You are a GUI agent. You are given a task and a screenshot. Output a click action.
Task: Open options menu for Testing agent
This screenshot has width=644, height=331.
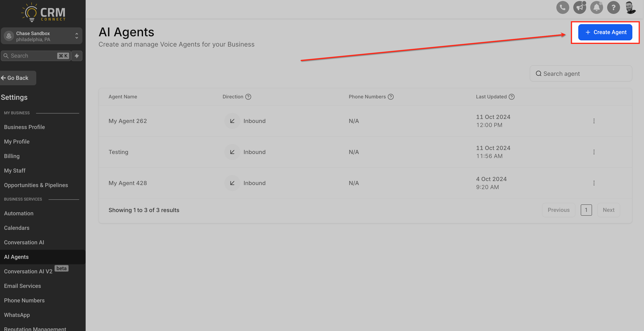[594, 152]
